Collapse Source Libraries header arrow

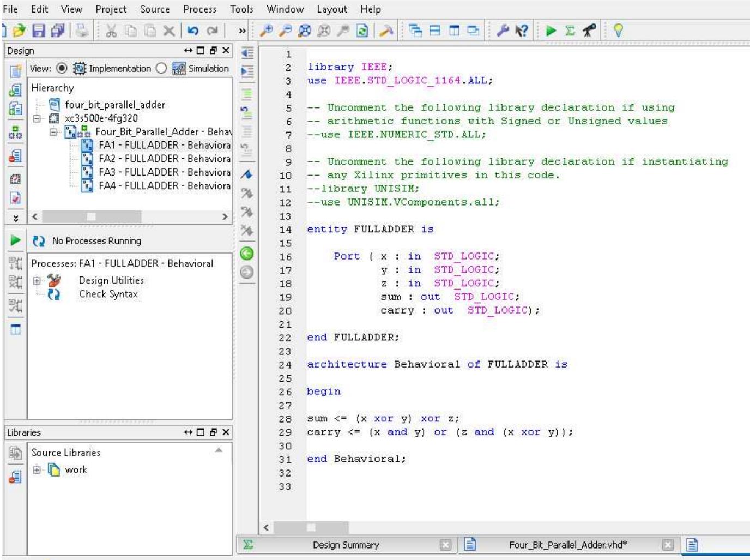point(219,450)
